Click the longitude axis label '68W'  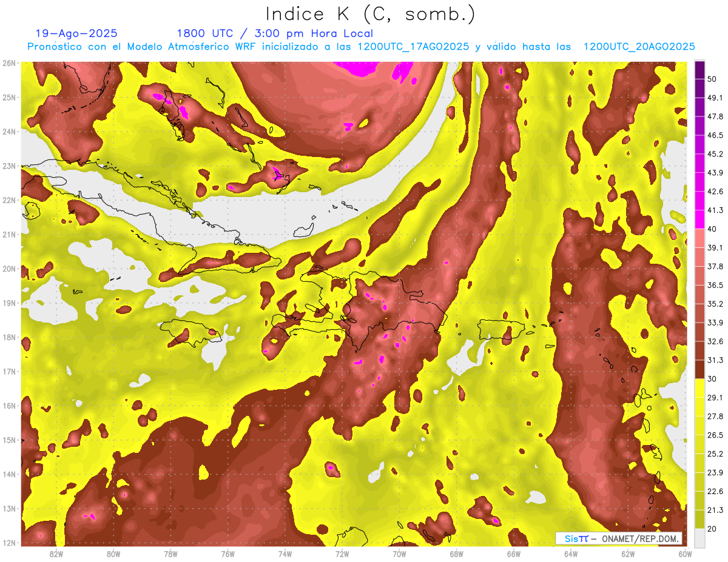[x=457, y=554]
